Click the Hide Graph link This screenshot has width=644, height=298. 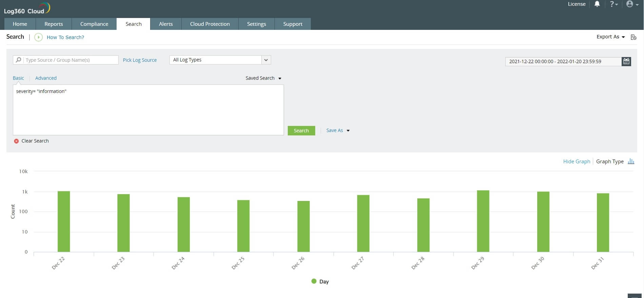click(577, 162)
